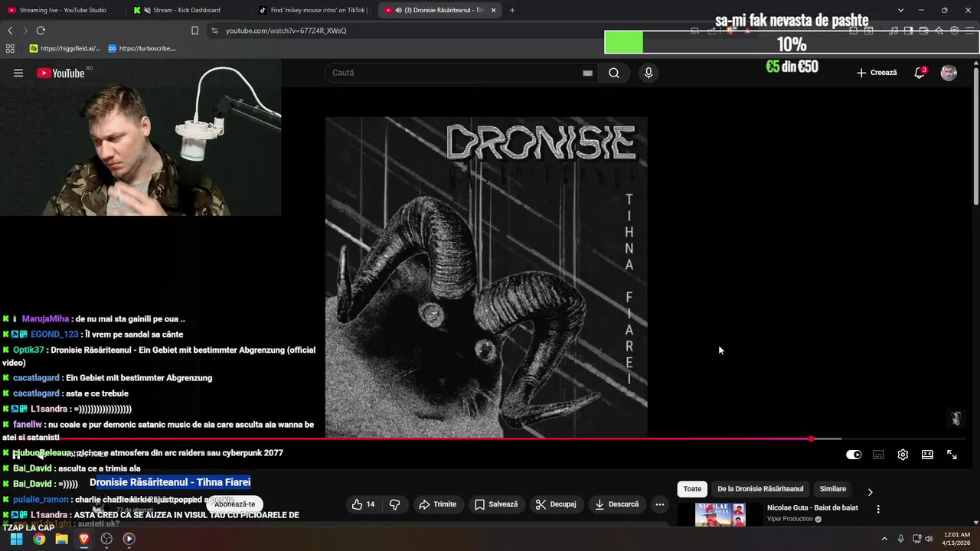980x551 pixels.
Task: Dislike the video with thumbs down
Action: (395, 504)
